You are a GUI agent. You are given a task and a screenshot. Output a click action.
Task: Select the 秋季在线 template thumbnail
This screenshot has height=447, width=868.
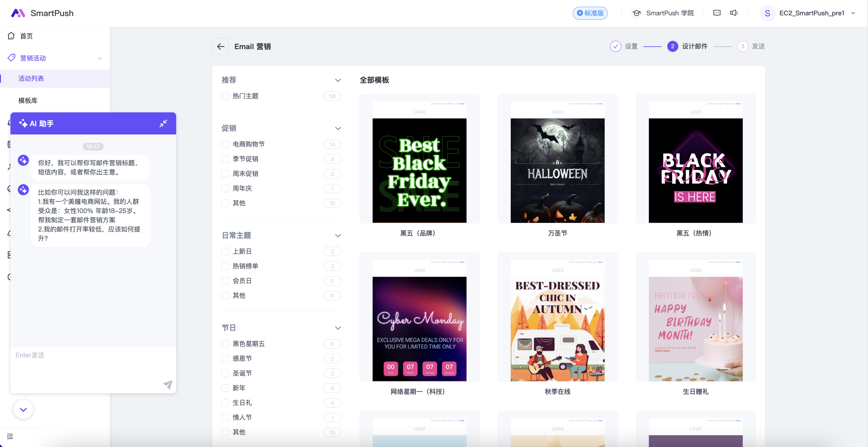(557, 317)
